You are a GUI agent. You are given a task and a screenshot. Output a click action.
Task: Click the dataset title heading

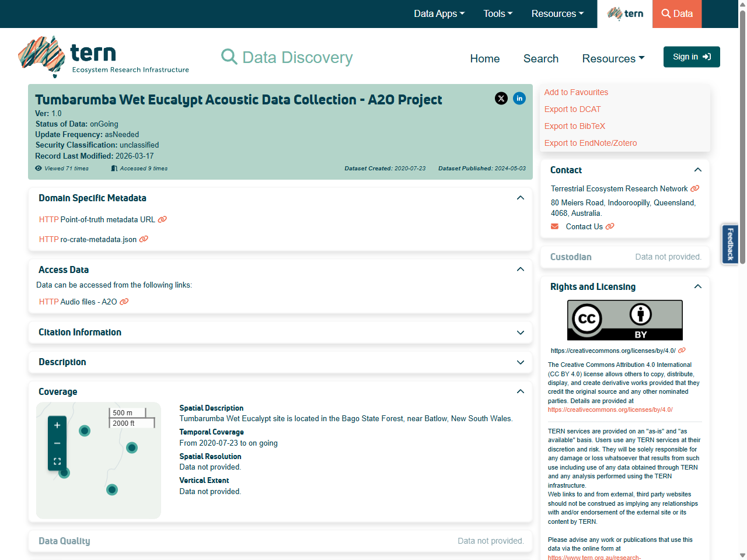pyautogui.click(x=239, y=100)
